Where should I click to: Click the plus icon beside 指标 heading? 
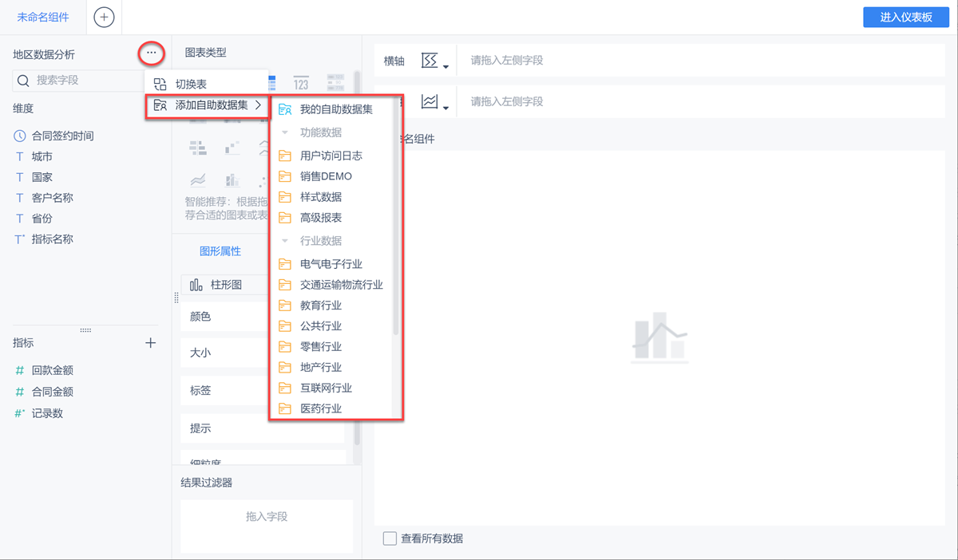(150, 343)
